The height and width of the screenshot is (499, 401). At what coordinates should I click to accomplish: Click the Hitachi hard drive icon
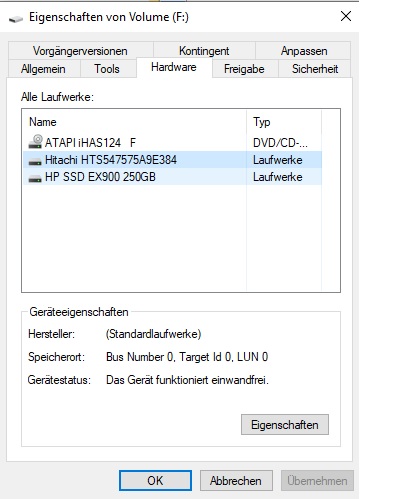pyautogui.click(x=35, y=162)
